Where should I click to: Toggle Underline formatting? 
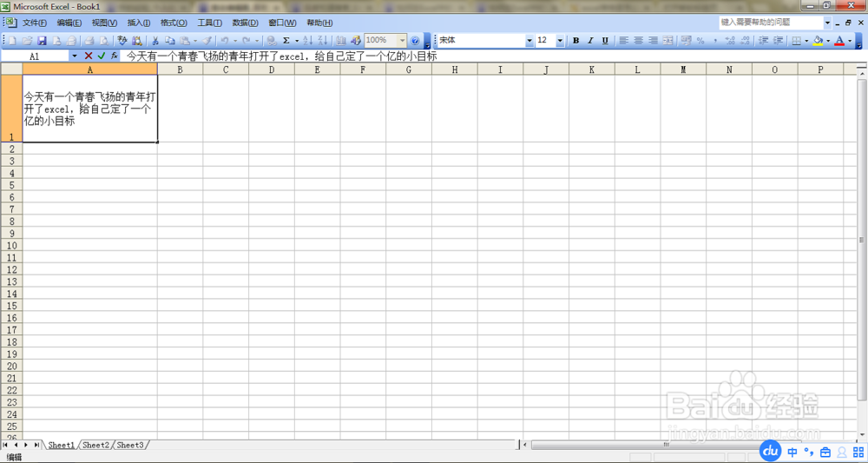coord(605,41)
